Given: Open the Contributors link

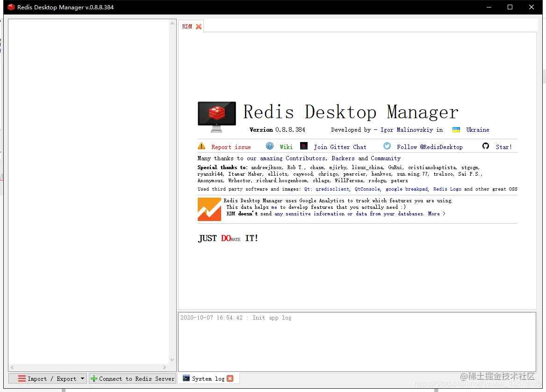Looking at the screenshot, I should 306,158.
